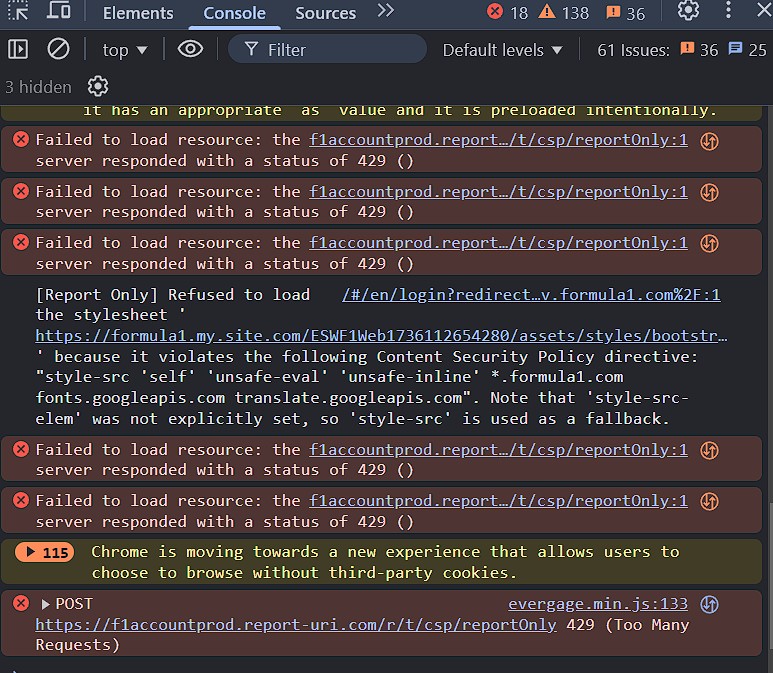Screen dimensions: 773x673
Task: Click third 429 error's network request icon
Action: (x=709, y=244)
